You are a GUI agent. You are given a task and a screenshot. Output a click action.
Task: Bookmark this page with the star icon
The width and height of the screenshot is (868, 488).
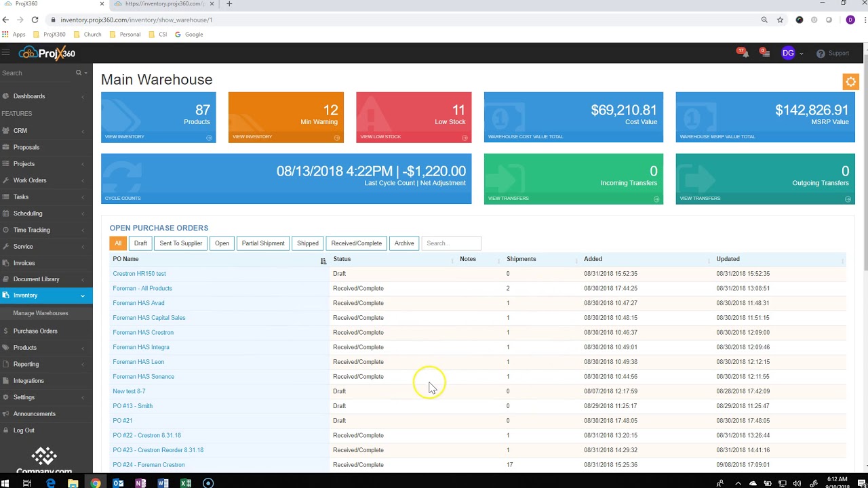tap(780, 20)
